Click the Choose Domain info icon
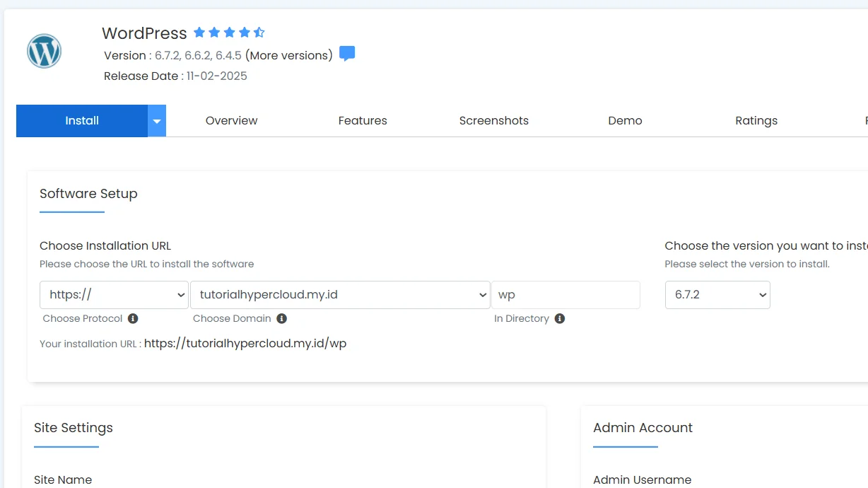 click(281, 318)
